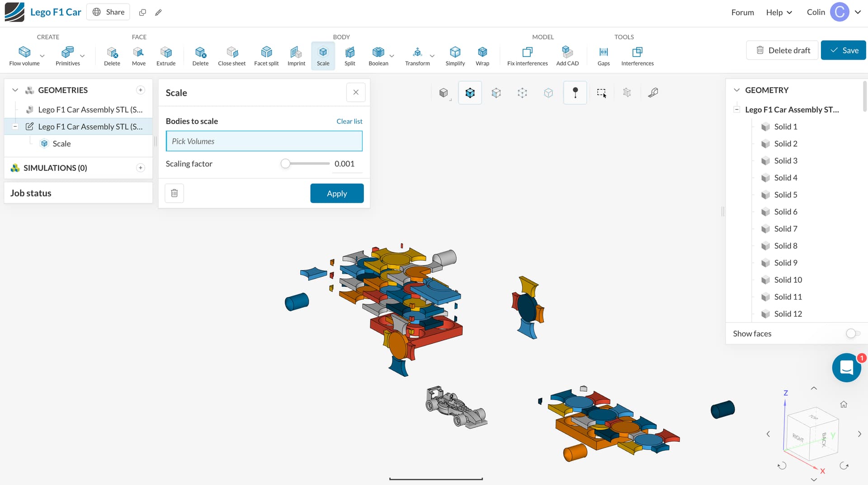Save the geometry edits
868x485 pixels.
[x=843, y=50]
